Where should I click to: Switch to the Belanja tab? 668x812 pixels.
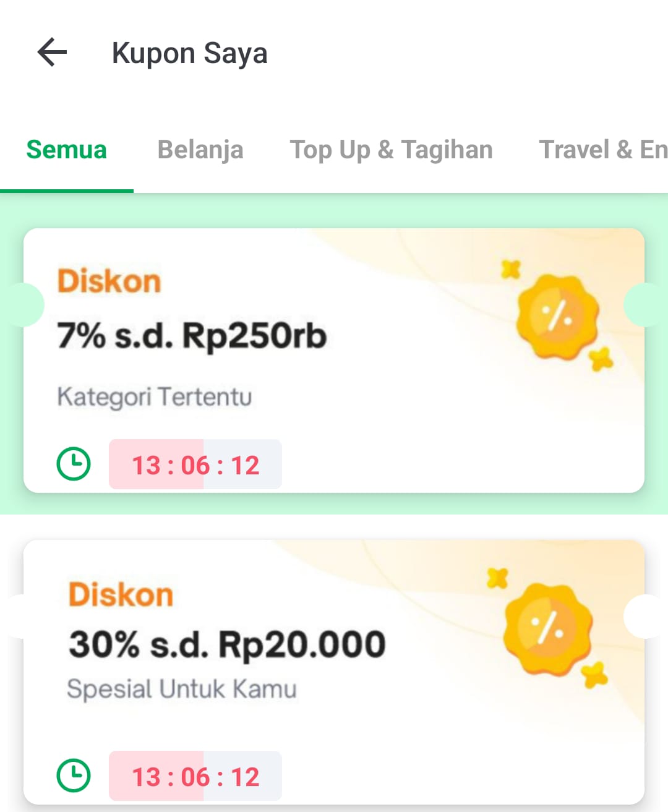point(200,150)
